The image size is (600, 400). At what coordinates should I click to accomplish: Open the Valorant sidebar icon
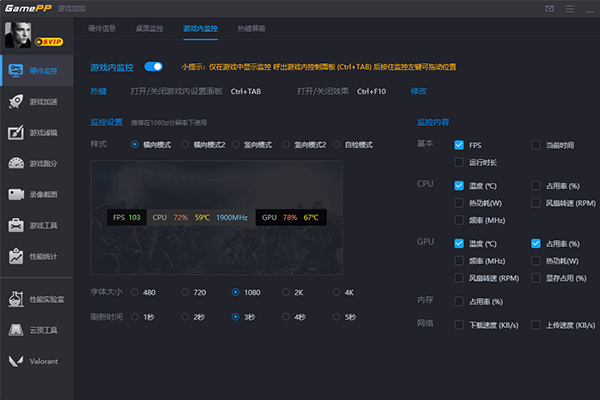tap(16, 361)
